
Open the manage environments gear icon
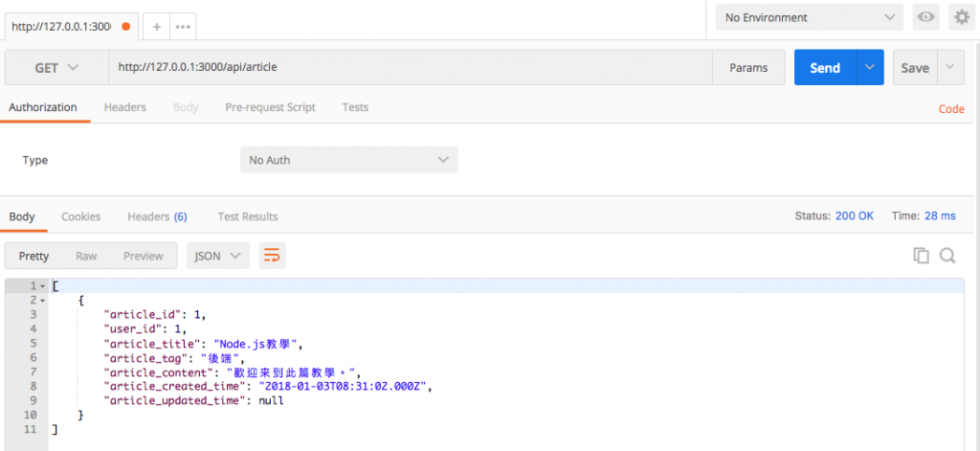click(x=963, y=17)
